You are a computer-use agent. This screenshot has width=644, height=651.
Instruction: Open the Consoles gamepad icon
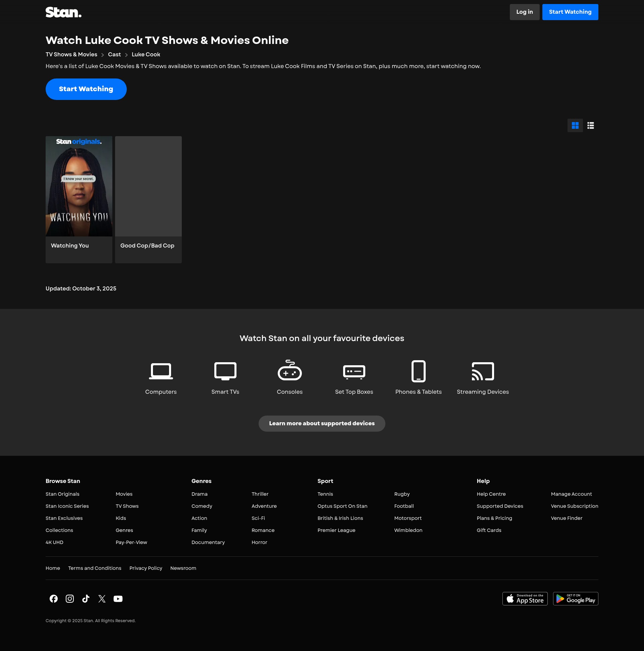289,370
